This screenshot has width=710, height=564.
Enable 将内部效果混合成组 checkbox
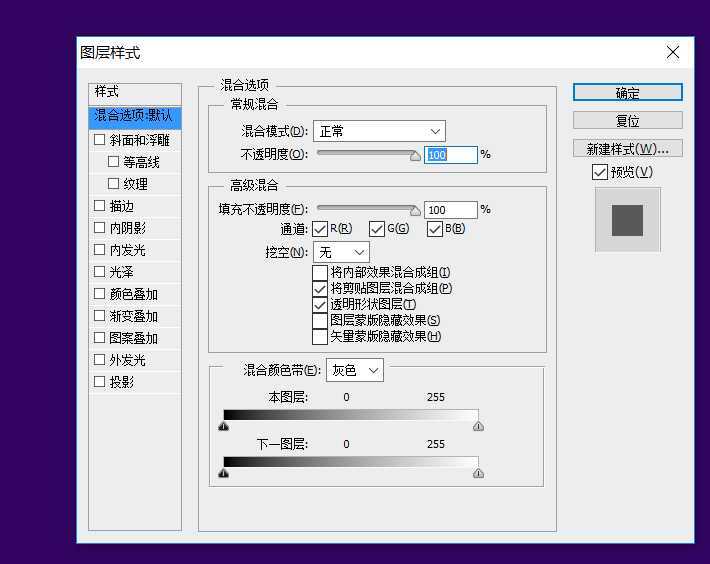(320, 272)
